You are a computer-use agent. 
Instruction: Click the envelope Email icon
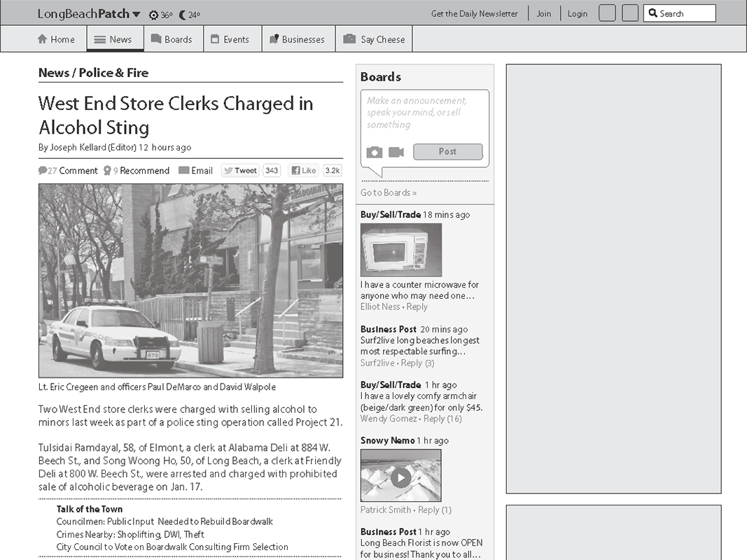[x=183, y=171]
